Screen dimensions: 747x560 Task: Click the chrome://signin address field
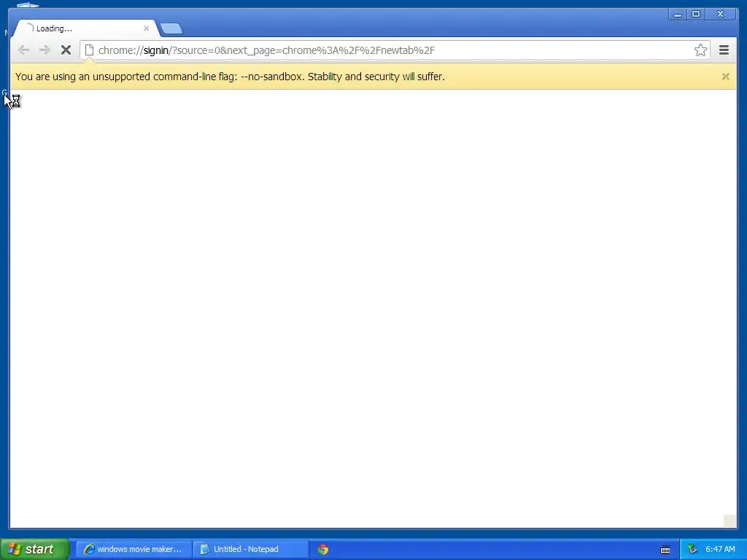pos(395,50)
